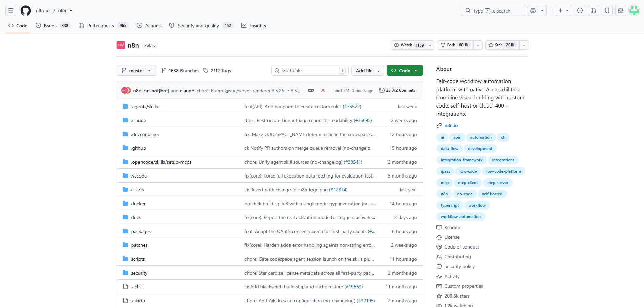Open the Copilot chat icon
Viewport: 644px width, 307px height.
click(533, 11)
